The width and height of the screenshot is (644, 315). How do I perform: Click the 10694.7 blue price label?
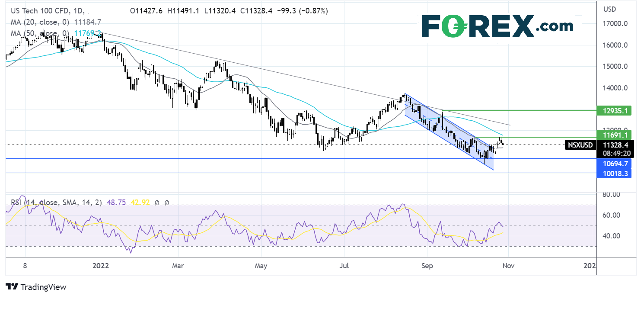[x=613, y=164]
